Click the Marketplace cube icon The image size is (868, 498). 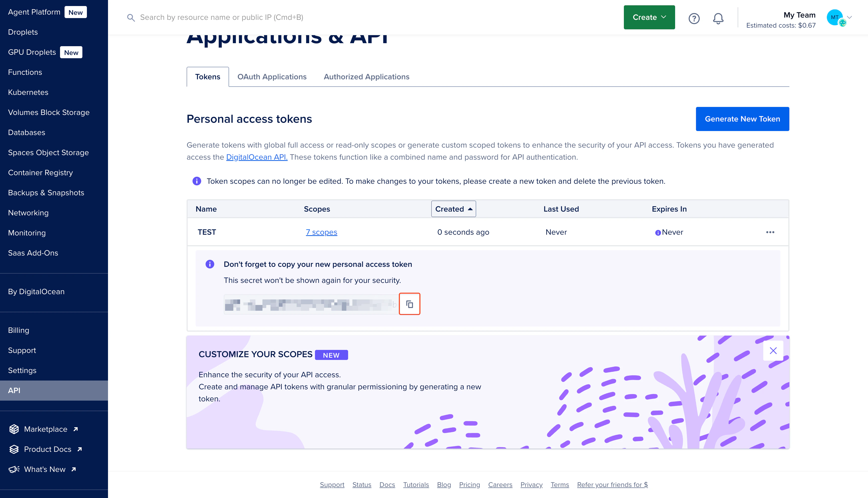point(14,429)
